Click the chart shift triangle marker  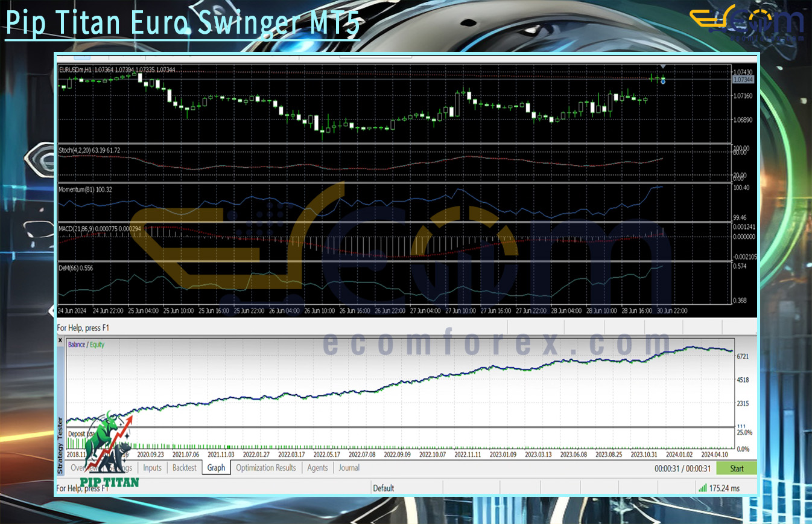[x=663, y=66]
